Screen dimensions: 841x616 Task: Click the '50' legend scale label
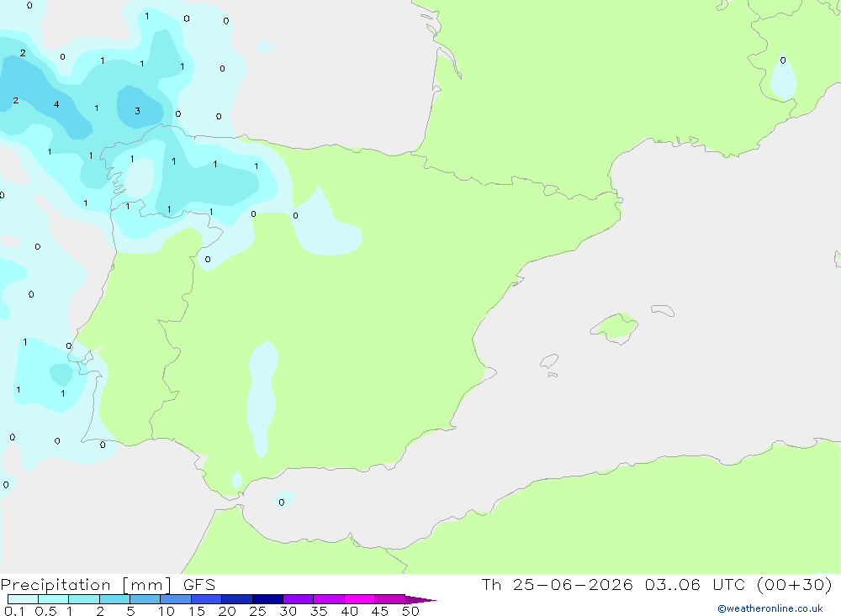(x=410, y=611)
